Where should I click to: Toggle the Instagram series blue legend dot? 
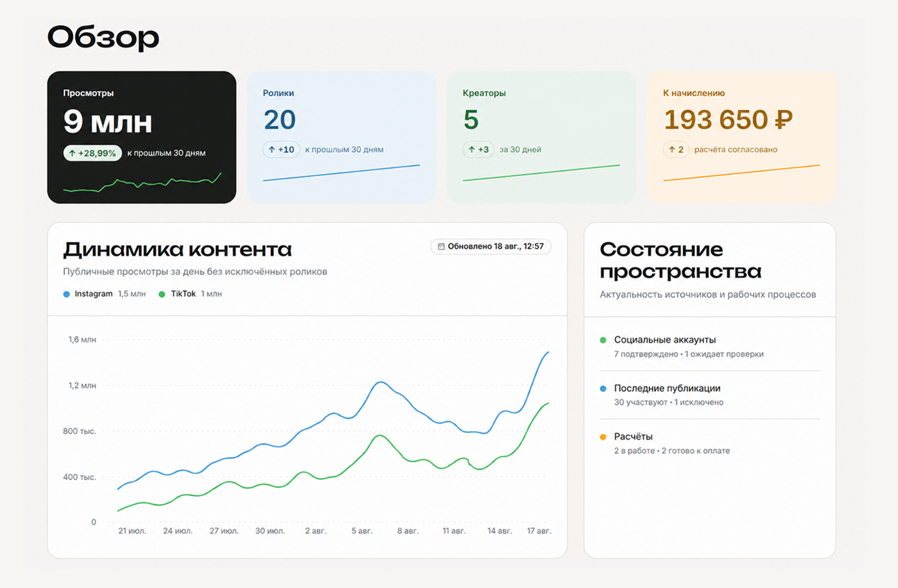(x=67, y=294)
